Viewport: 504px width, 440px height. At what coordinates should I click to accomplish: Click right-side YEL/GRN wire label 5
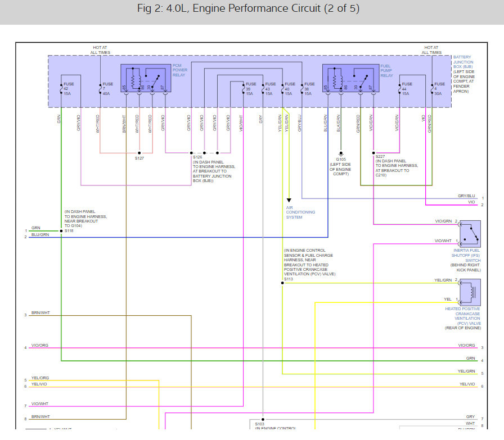466,371
